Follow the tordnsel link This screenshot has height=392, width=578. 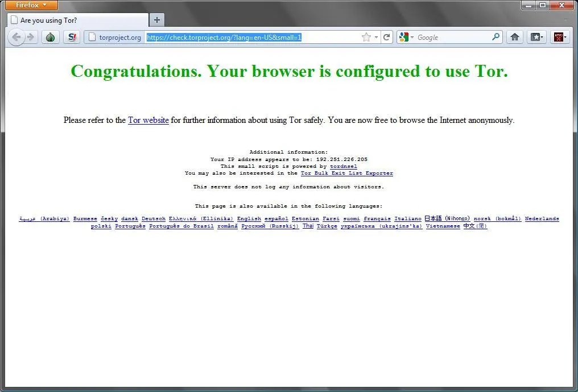pos(344,167)
